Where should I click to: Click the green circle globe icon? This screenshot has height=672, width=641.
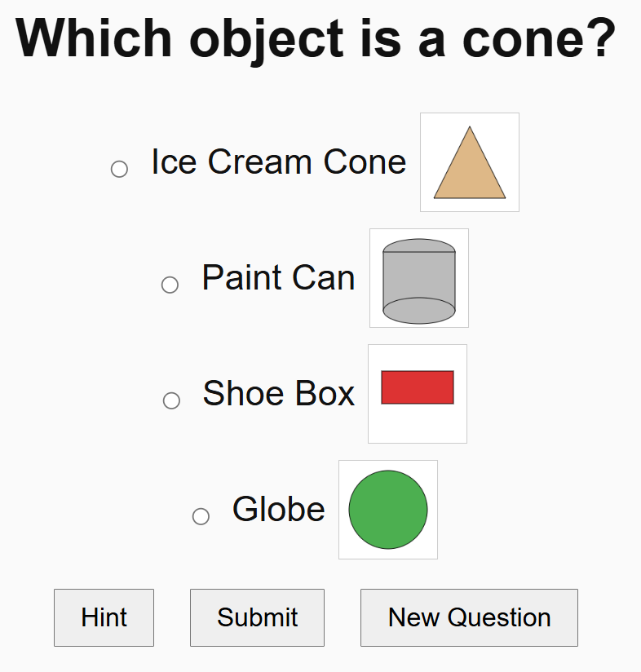point(388,510)
